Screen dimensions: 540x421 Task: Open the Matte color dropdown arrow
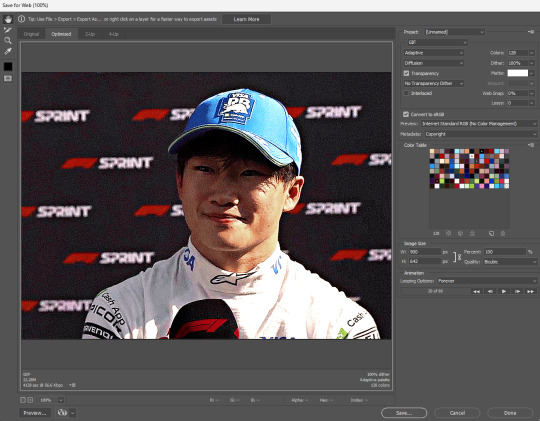531,73
